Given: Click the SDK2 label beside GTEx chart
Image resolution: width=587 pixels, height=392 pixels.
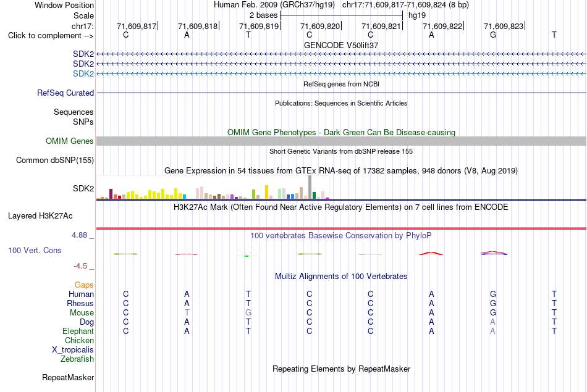Looking at the screenshot, I should 83,188.
